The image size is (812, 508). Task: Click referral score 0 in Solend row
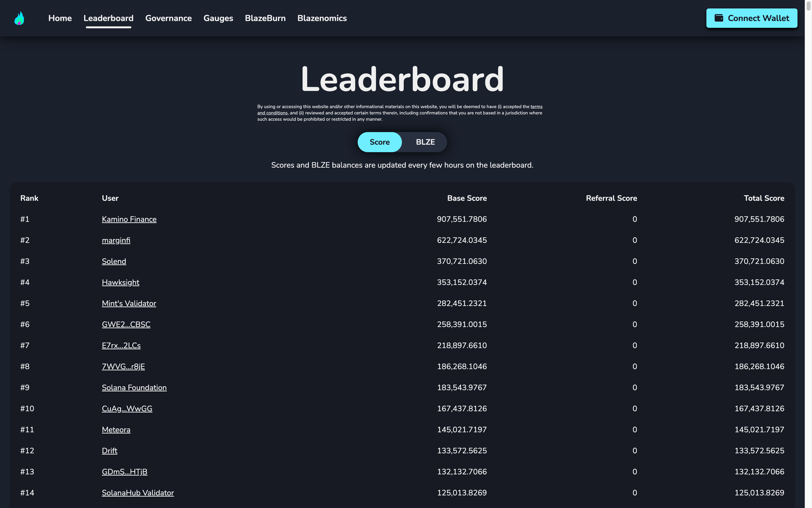[635, 261]
